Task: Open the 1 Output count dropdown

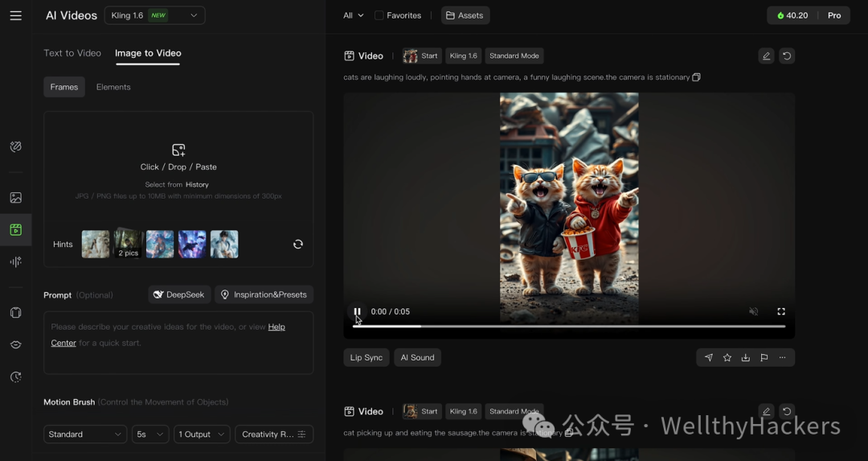Action: (x=202, y=434)
